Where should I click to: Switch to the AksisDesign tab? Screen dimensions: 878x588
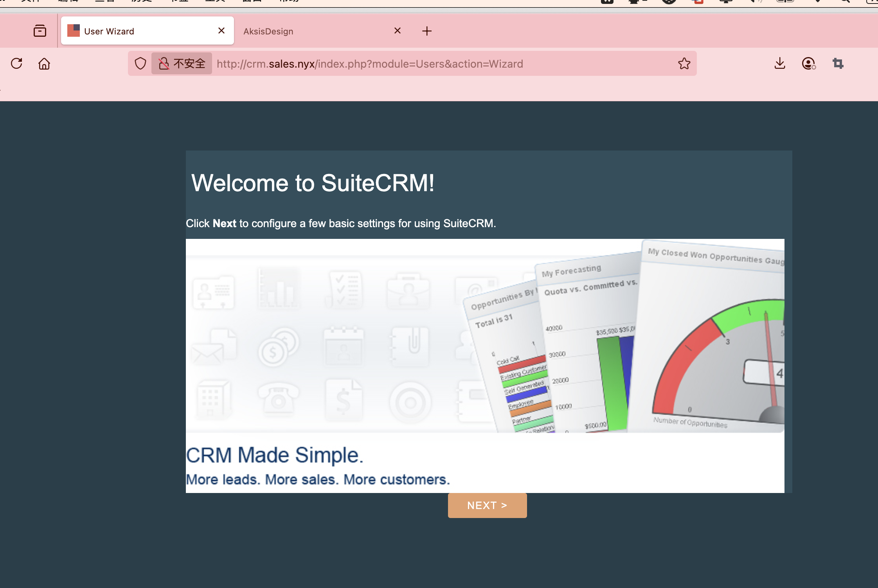(320, 31)
